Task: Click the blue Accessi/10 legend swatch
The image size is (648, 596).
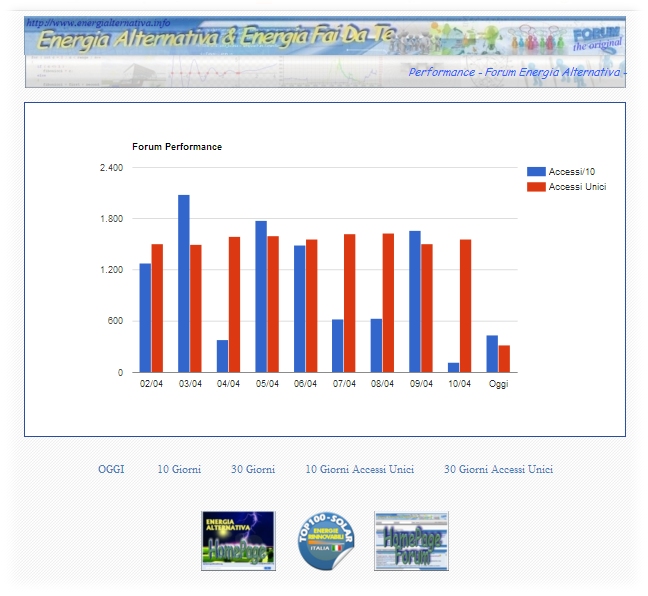Action: pyautogui.click(x=536, y=172)
